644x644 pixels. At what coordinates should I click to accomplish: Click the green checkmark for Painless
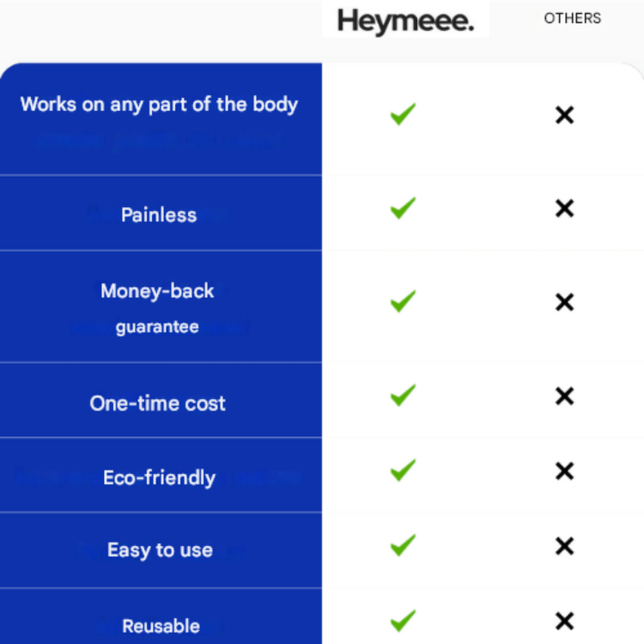(403, 208)
